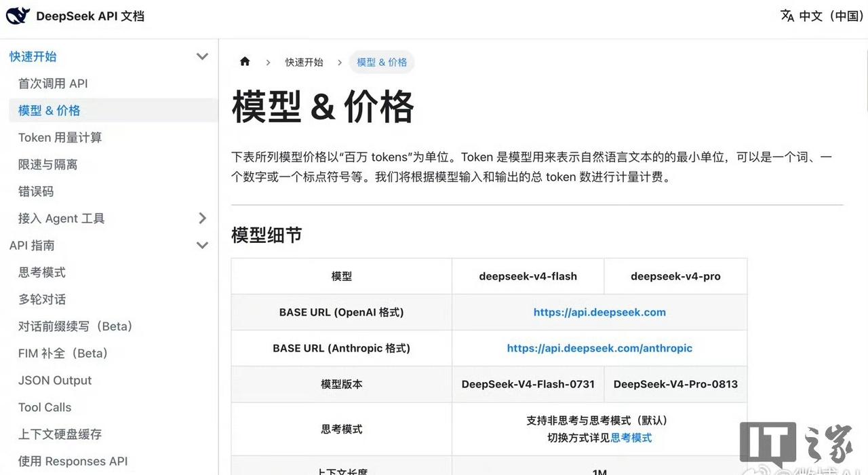Collapse the 快速开始 sidebar section chevron
Screen dimensions: 868x475
pyautogui.click(x=202, y=56)
